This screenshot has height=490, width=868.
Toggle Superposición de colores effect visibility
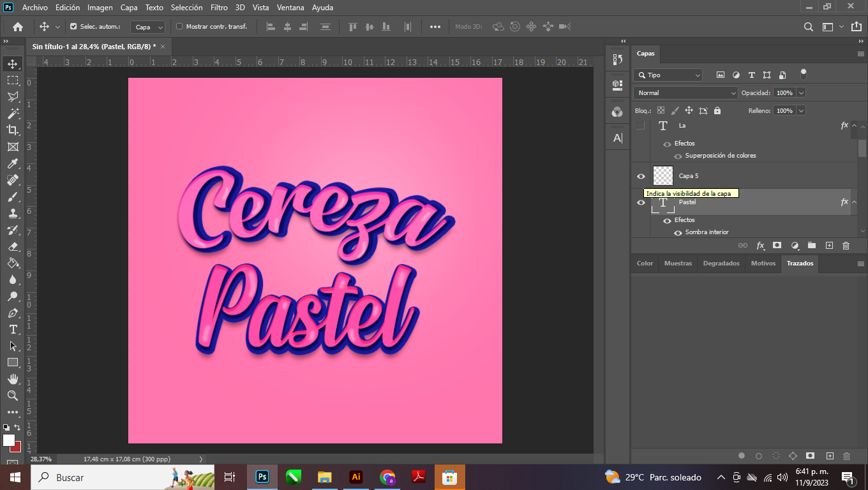point(678,156)
